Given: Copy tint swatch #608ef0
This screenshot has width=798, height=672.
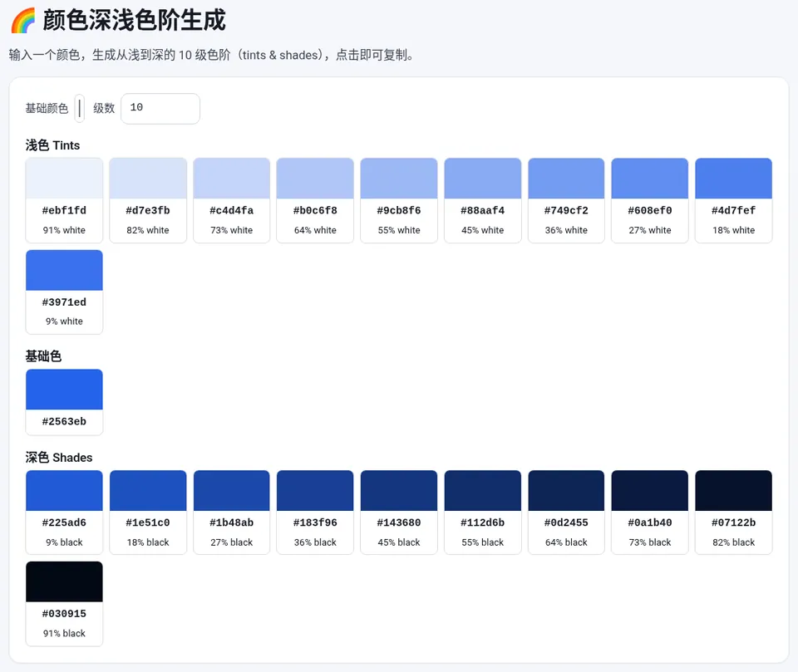Looking at the screenshot, I should (650, 200).
